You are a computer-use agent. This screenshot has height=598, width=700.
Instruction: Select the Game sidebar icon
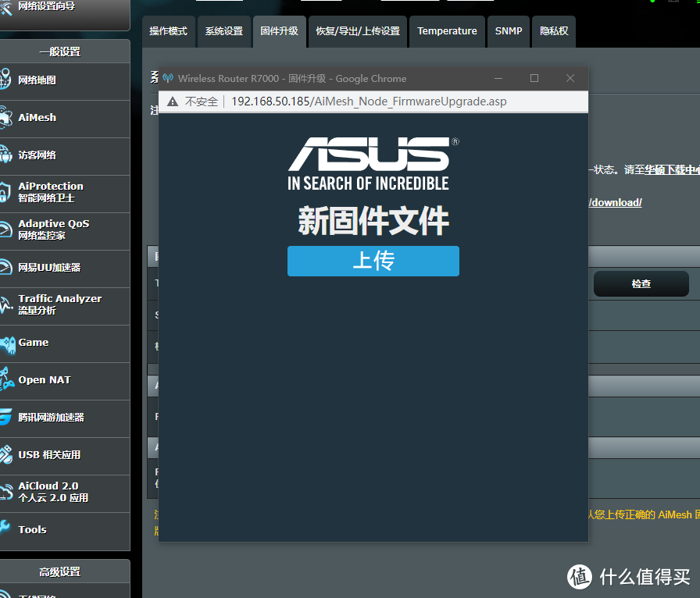pos(34,343)
